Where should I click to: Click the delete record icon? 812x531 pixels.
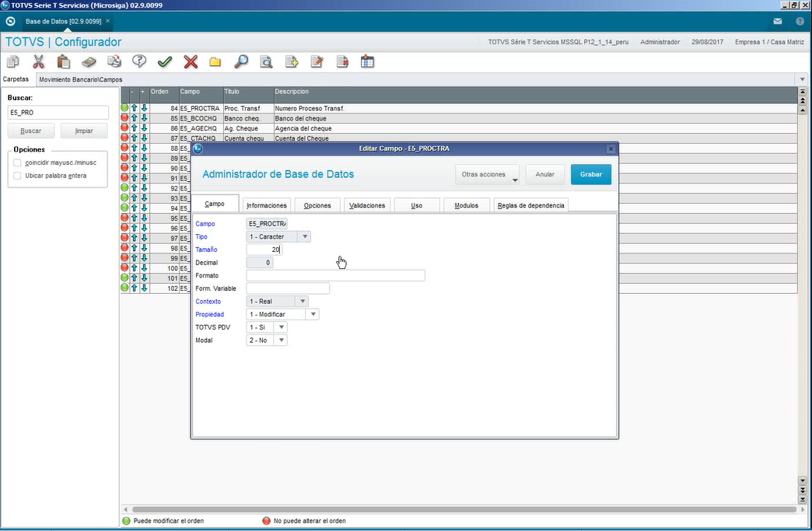coord(342,62)
